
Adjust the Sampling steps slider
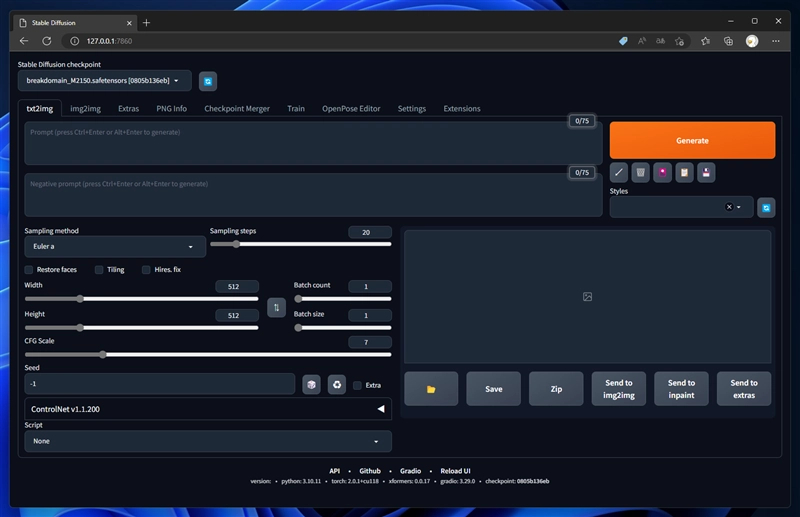coord(301,244)
